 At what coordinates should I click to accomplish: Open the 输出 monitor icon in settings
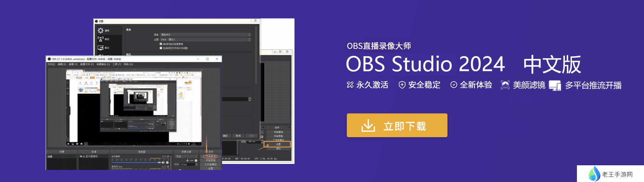click(x=101, y=48)
